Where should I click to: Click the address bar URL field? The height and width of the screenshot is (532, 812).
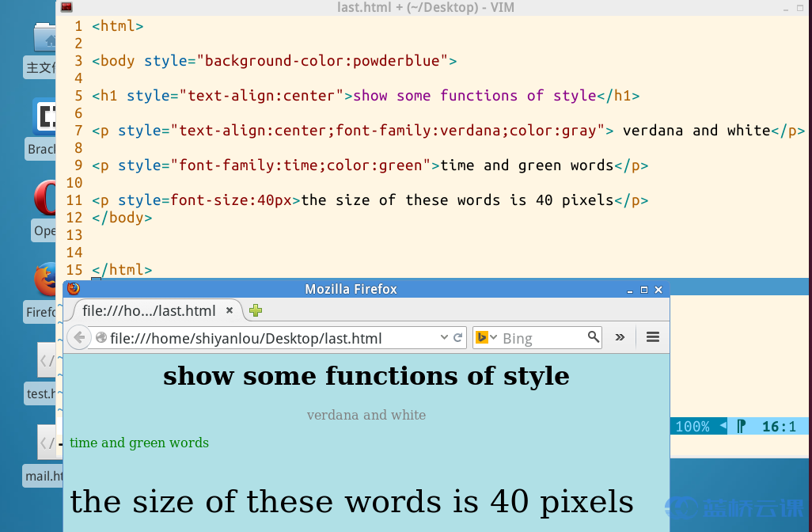(x=273, y=338)
